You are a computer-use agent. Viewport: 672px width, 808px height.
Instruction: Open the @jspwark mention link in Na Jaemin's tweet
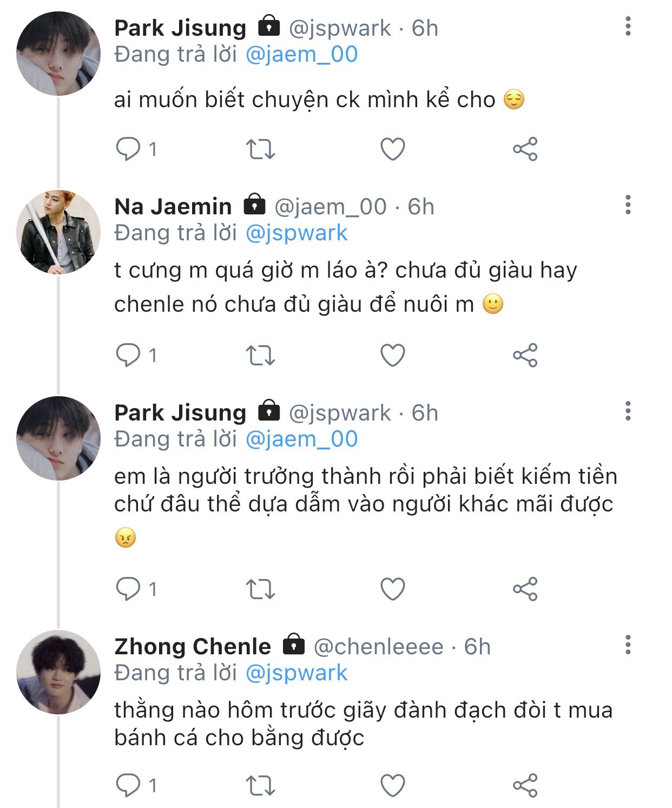[x=296, y=233]
